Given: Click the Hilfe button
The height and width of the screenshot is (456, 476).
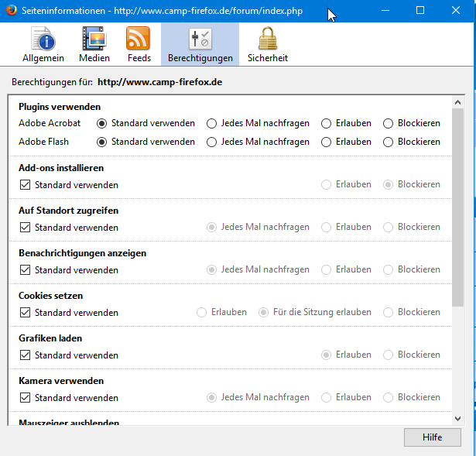Looking at the screenshot, I should tap(432, 437).
